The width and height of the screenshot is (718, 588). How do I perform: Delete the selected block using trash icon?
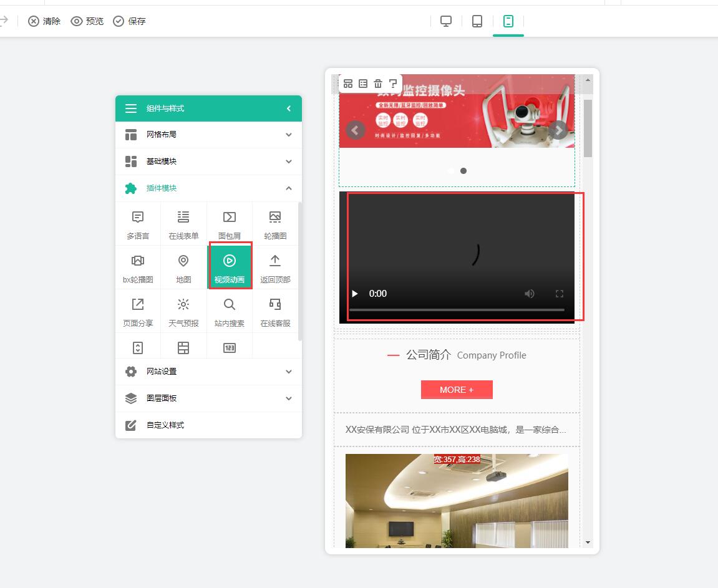(378, 84)
